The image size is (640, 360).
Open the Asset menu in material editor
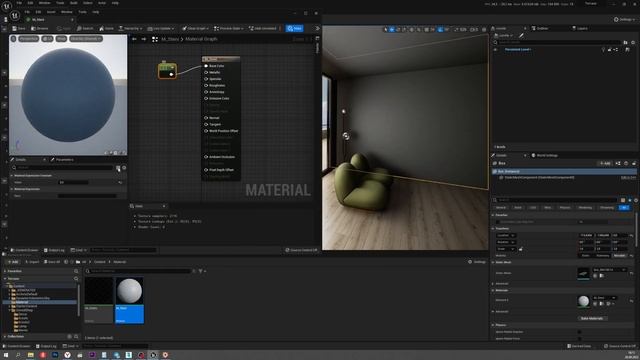(51, 12)
